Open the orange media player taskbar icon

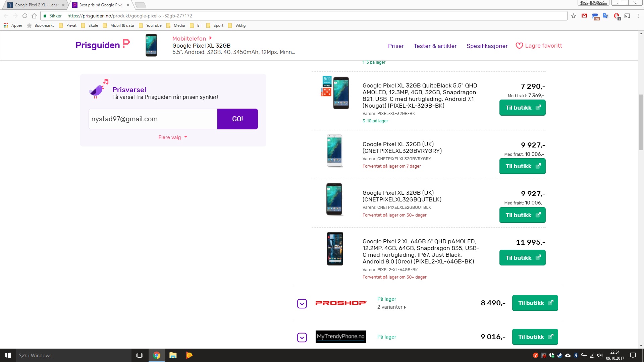[x=189, y=355]
